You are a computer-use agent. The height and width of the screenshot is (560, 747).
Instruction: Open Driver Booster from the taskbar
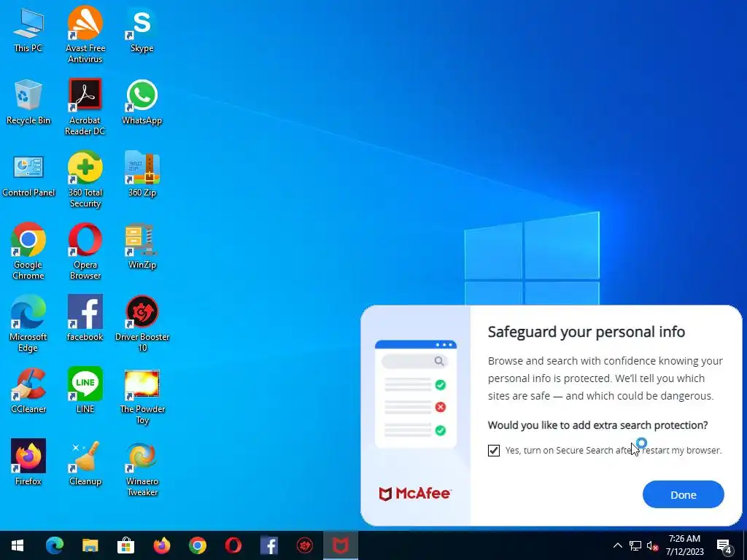coord(304,545)
